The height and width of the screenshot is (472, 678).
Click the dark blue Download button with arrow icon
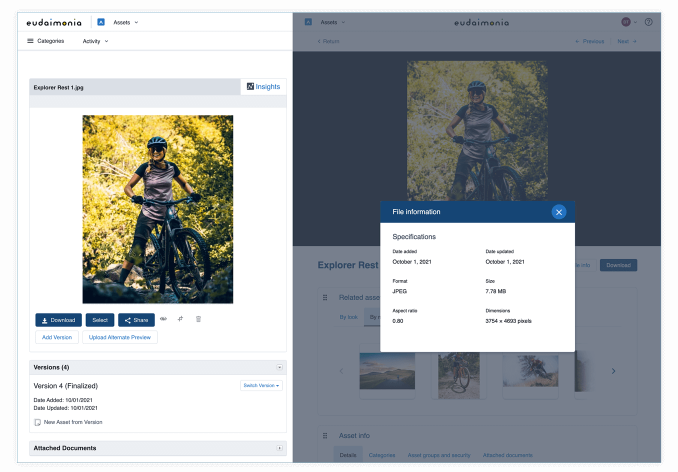58,320
